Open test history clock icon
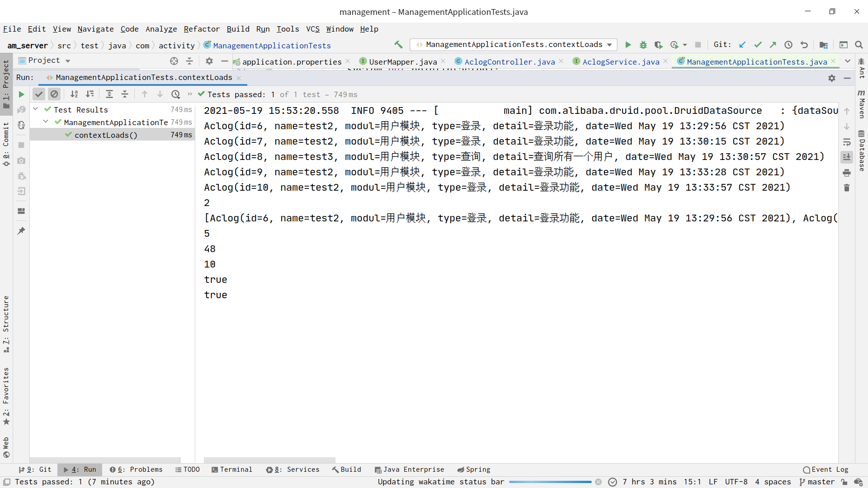Image resolution: width=868 pixels, height=488 pixels. 176,94
